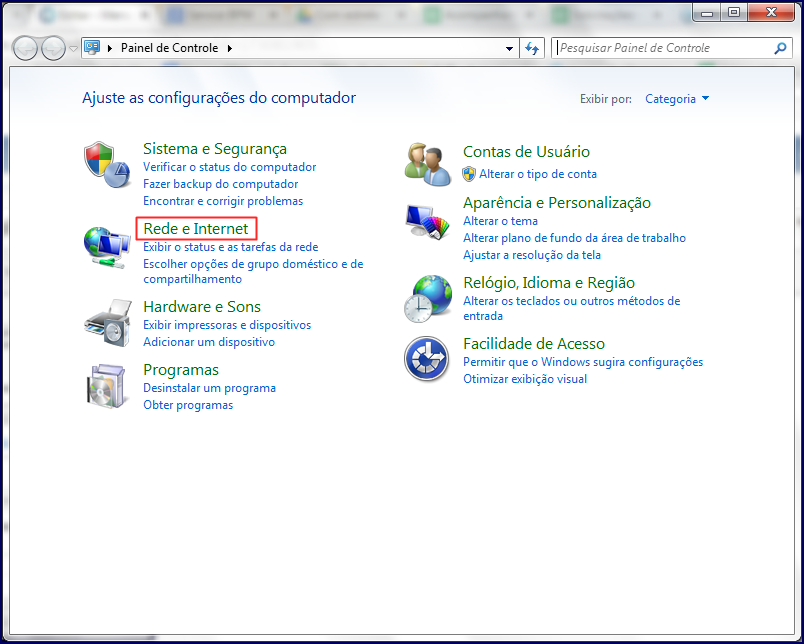This screenshot has height=644, width=804.
Task: Click the Aparência e Personalização monitor icon
Action: [x=427, y=222]
